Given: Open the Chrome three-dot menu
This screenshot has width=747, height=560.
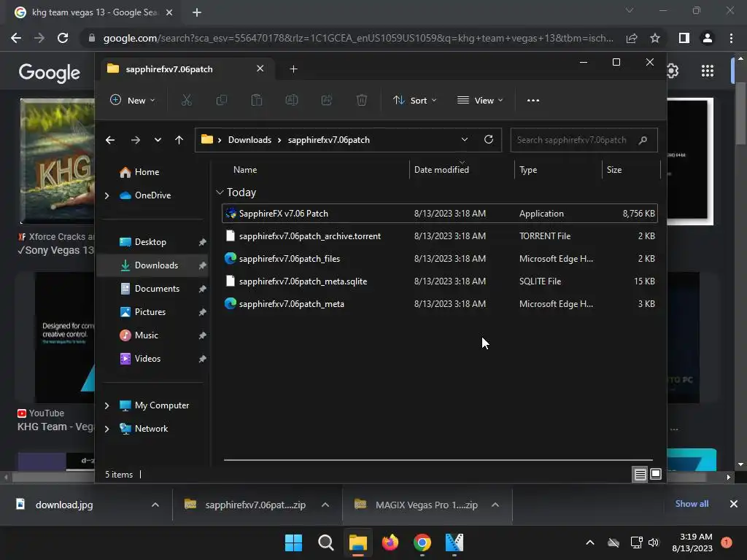Looking at the screenshot, I should [731, 38].
